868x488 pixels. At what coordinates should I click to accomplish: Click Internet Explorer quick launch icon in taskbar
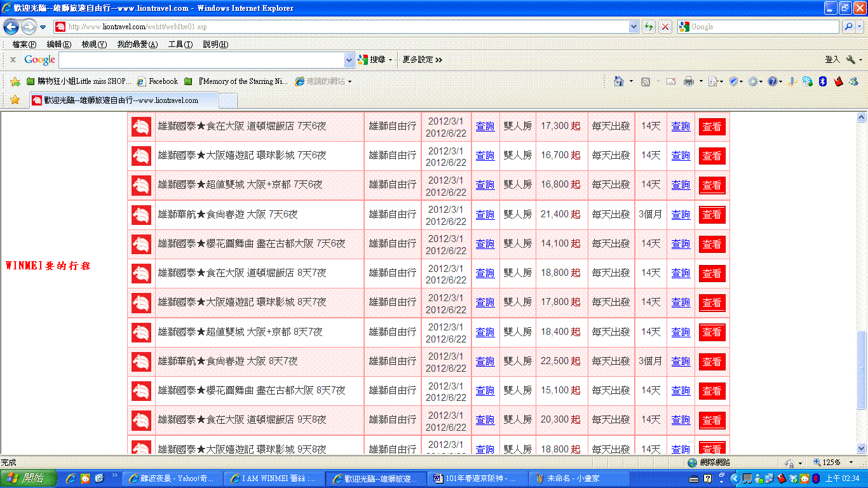tap(71, 478)
